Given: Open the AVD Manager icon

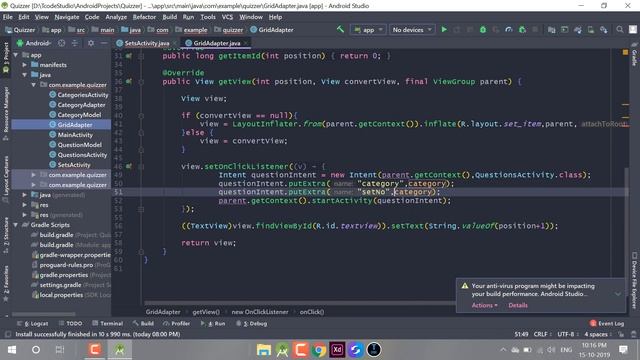Looking at the screenshot, I should coord(591,29).
